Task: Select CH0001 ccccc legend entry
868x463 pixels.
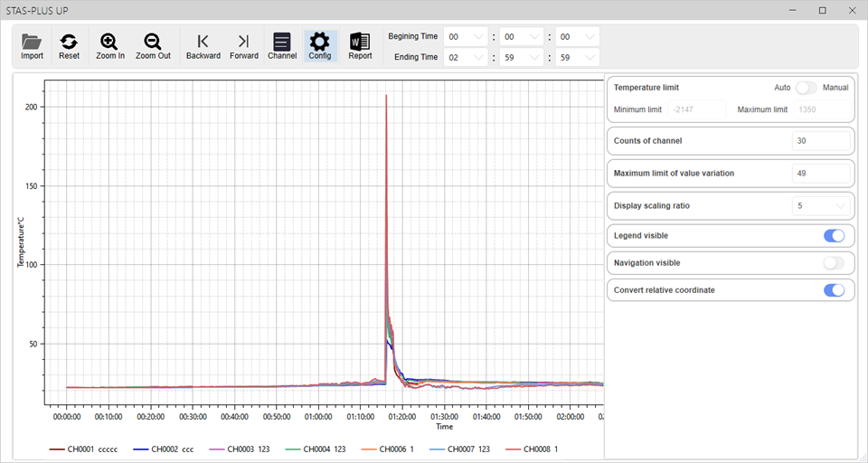Action: tap(83, 449)
